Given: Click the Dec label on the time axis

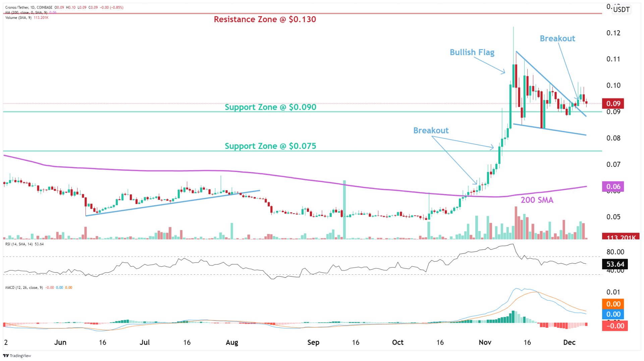Looking at the screenshot, I should (x=570, y=342).
